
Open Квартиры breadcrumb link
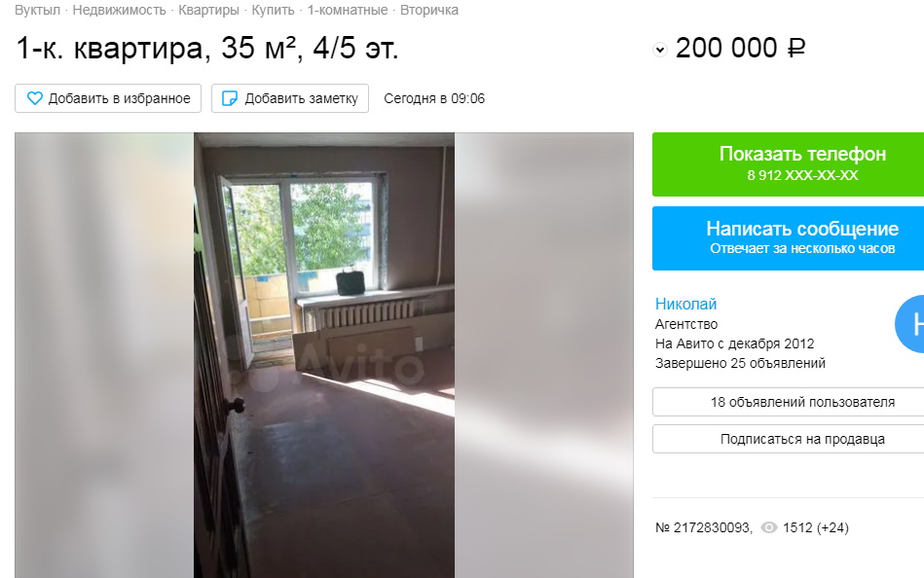point(208,10)
